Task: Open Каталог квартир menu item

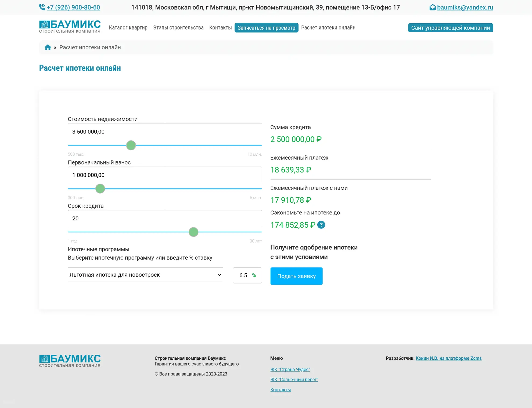Action: [128, 28]
